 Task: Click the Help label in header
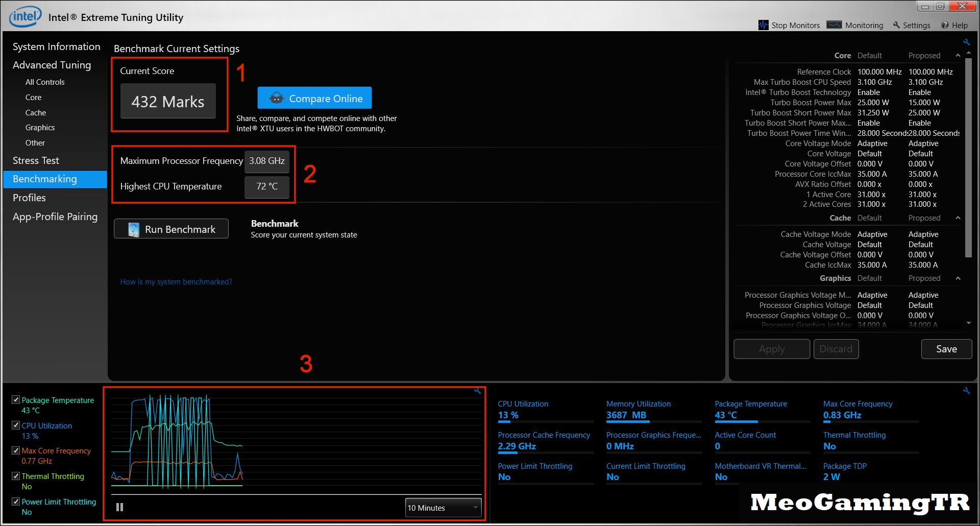tap(960, 25)
